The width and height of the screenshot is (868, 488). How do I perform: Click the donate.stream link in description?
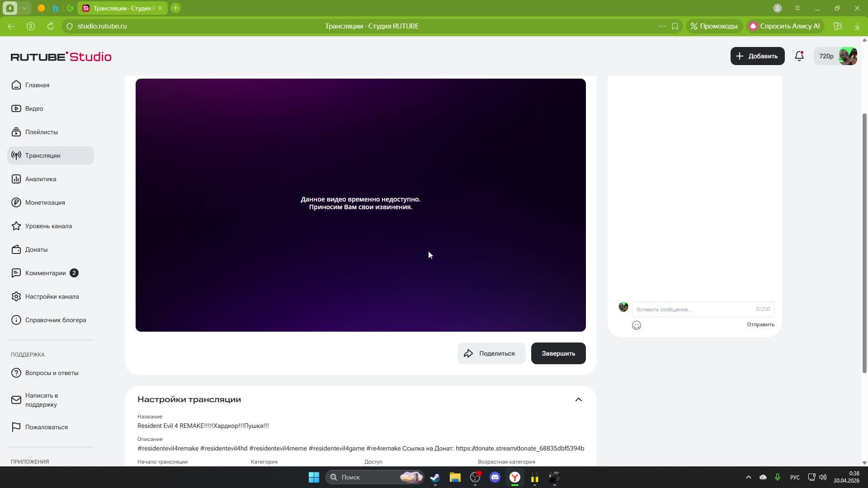coord(519,448)
